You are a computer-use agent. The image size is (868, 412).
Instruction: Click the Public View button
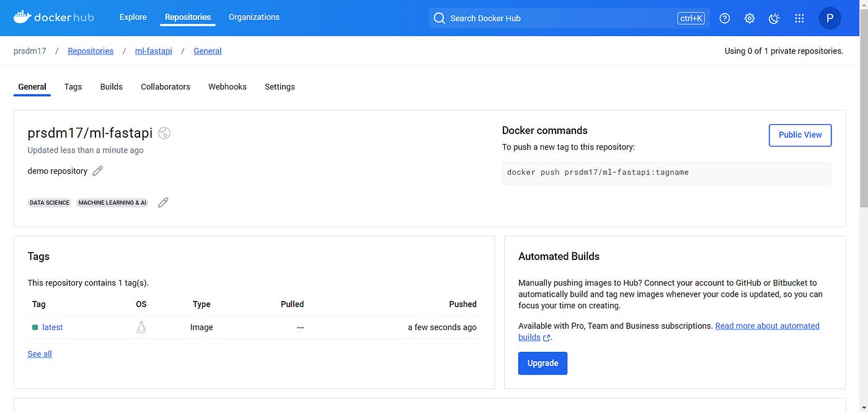click(800, 135)
